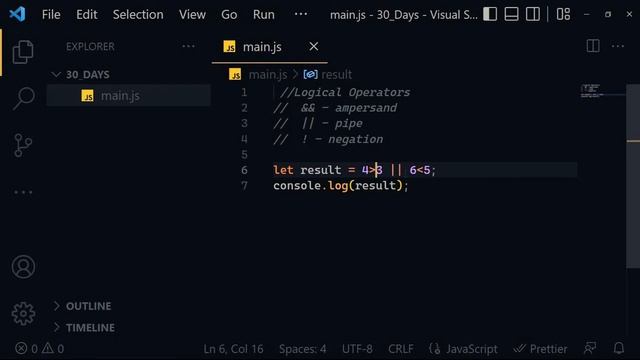Click the editor vertical scrollbar
This screenshot has width=640, height=360.
click(633, 176)
